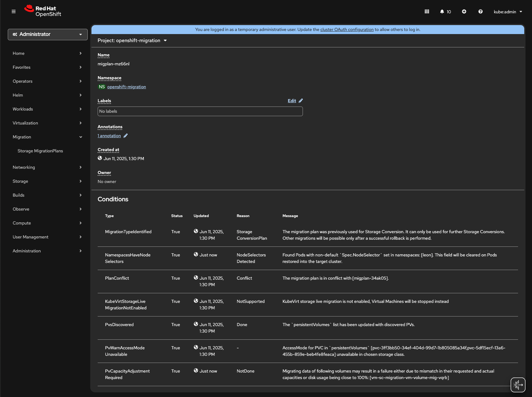Click the PlanConflict message mentioning migplan-34ak05
Viewport: 532px width, 397px height.
tap(335, 278)
